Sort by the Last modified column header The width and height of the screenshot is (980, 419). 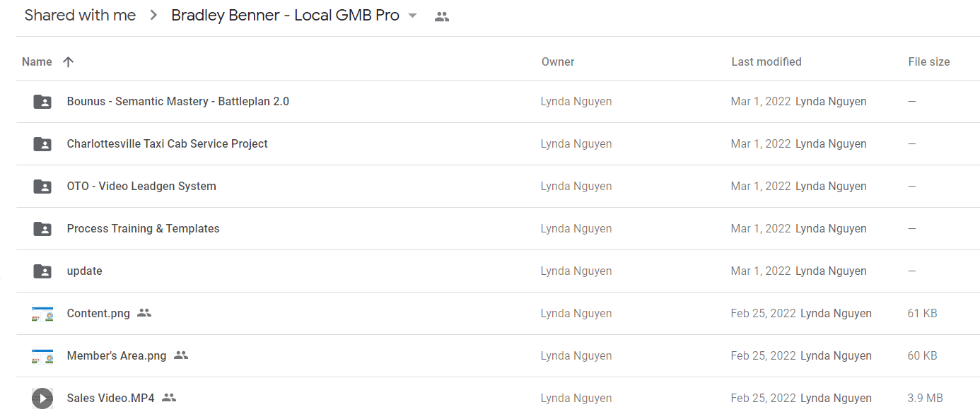pos(766,62)
